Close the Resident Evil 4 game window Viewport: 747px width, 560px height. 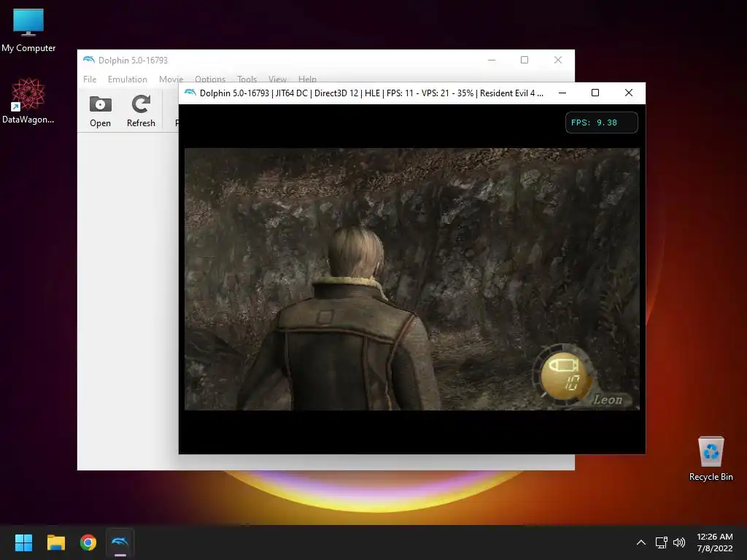point(629,93)
